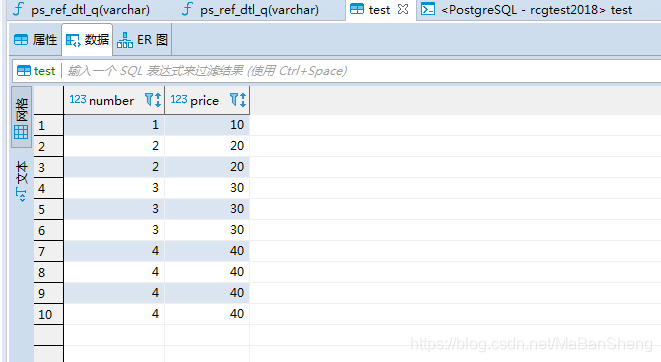Select number cell in row 10

point(114,314)
